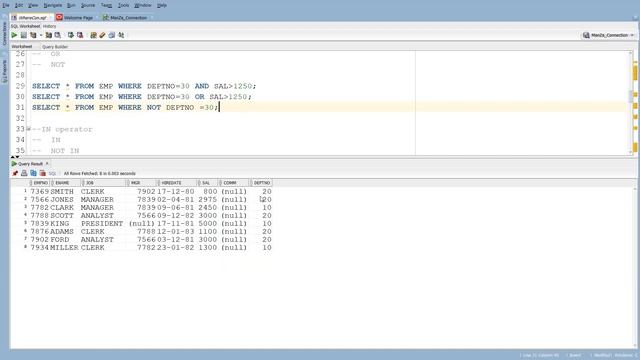Open the Help menu

pos(162,5)
